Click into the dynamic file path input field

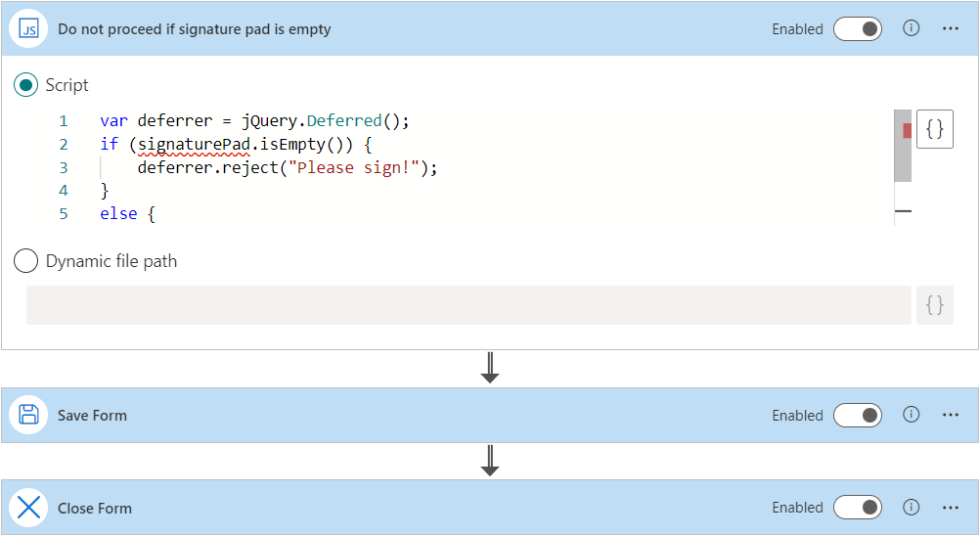(x=468, y=305)
